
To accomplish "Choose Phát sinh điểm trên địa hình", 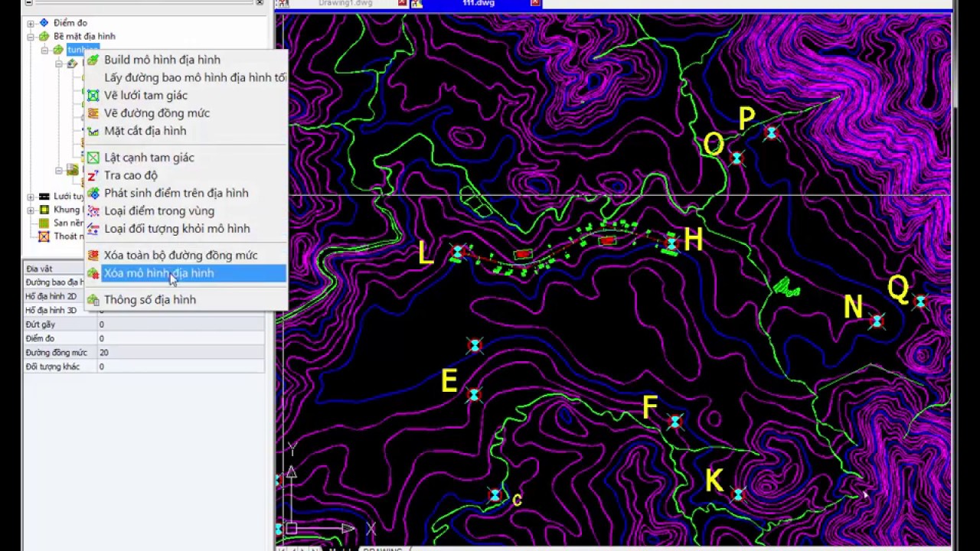I will pyautogui.click(x=186, y=193).
